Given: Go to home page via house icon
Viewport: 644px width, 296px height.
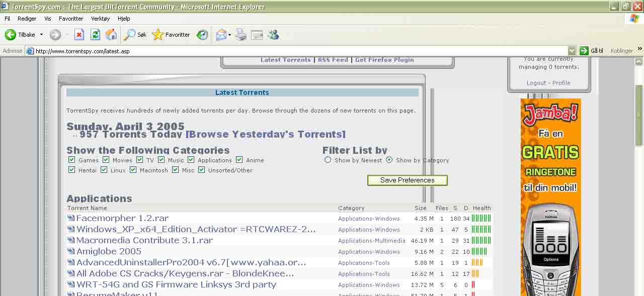Looking at the screenshot, I should [111, 35].
